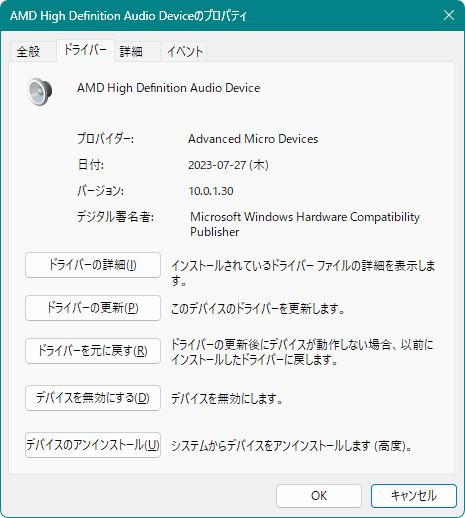This screenshot has height=518, width=465.
Task: Open the 詳細 tab
Action: pyautogui.click(x=137, y=51)
